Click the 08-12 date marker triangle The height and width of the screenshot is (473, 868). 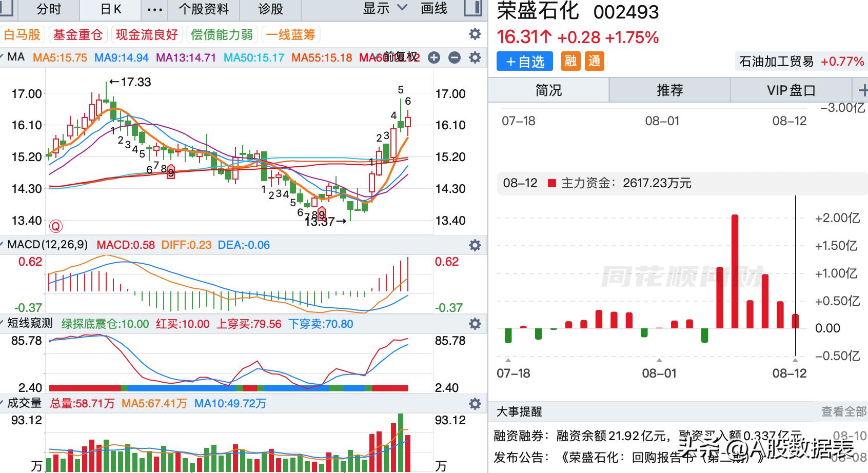(x=795, y=360)
